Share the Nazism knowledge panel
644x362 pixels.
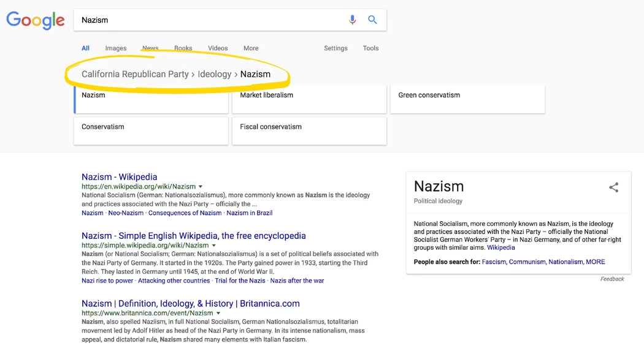[x=613, y=187]
